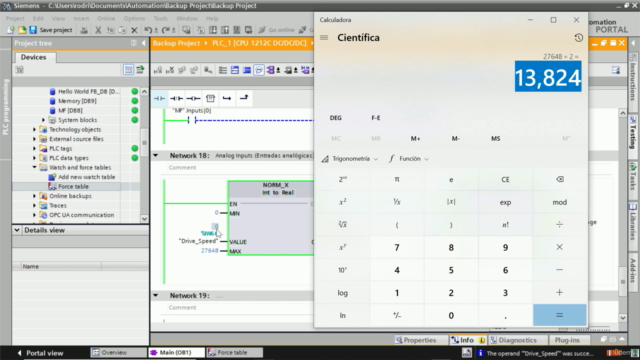
Task: Open the Trigonometría dropdown
Action: click(350, 159)
